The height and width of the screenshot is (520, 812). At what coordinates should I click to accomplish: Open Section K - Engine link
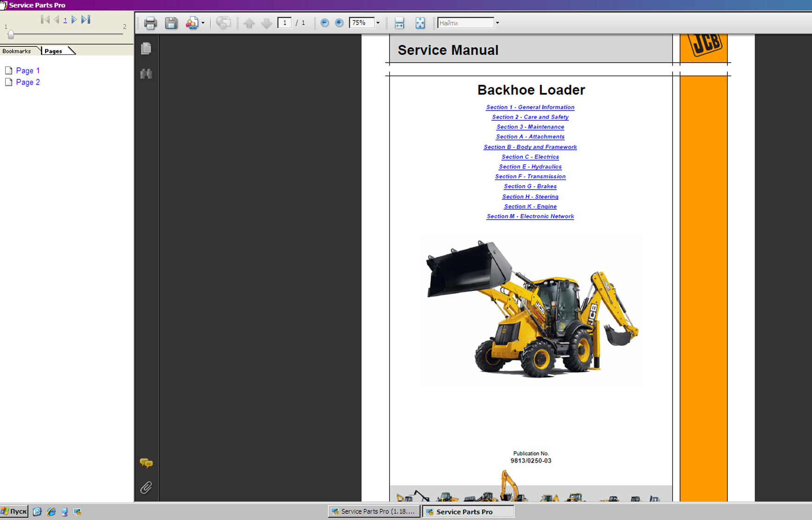click(530, 207)
